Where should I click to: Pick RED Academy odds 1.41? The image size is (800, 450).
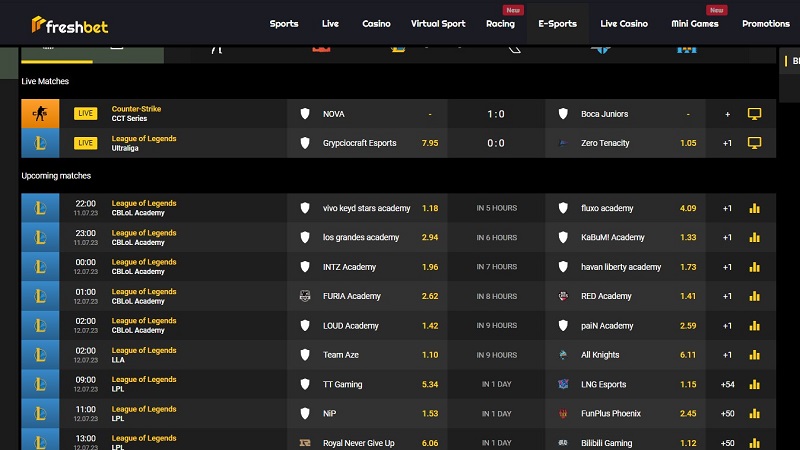[x=688, y=296]
